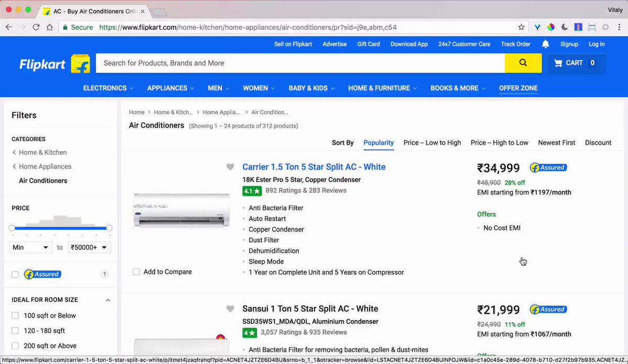Click the Log In link
Viewport: 628px width, 364px height.
[x=597, y=44]
